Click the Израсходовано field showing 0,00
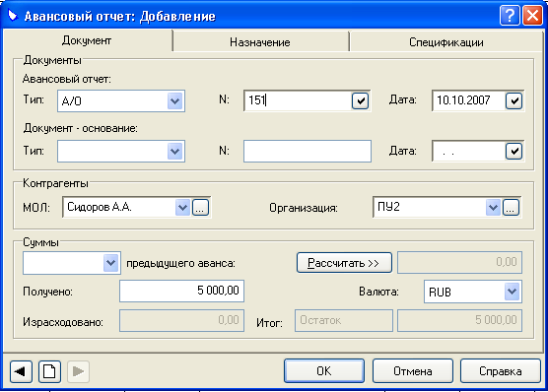 click(181, 320)
